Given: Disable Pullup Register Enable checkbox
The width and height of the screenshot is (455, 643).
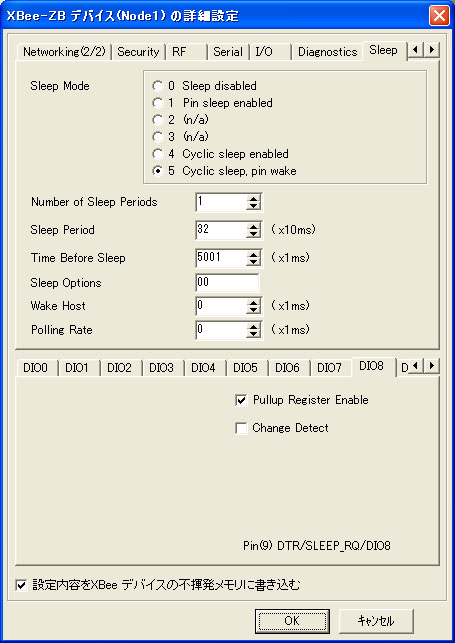Looking at the screenshot, I should tap(241, 400).
